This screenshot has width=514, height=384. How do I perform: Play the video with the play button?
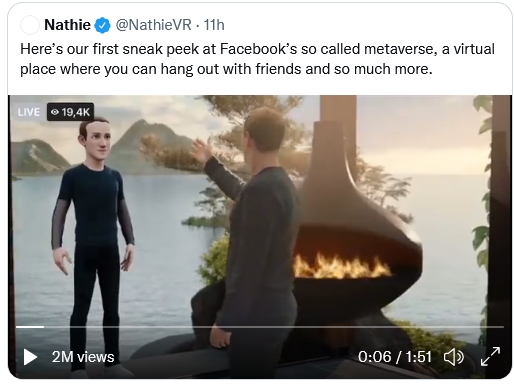click(30, 357)
